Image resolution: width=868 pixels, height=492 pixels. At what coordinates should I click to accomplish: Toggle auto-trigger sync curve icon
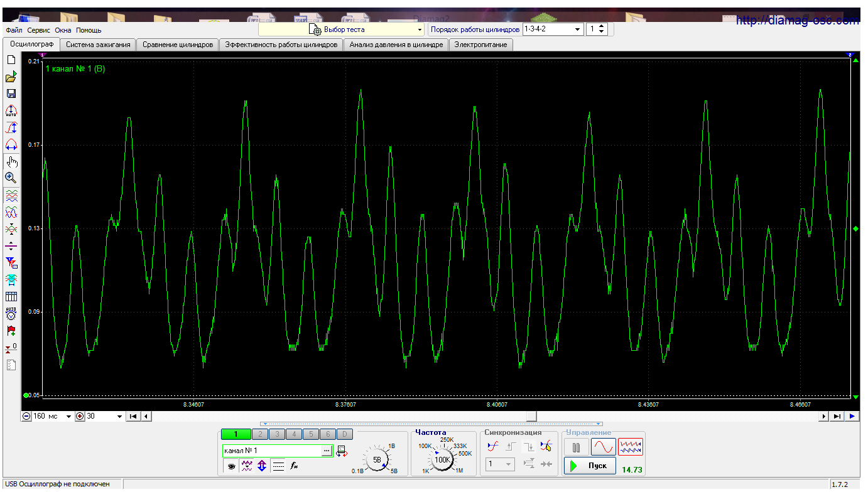click(x=493, y=447)
